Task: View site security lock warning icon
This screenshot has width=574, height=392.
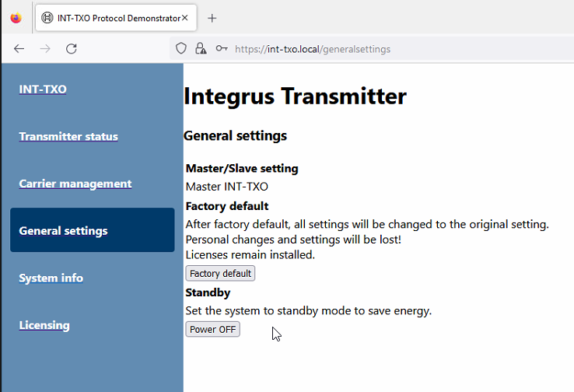Action: 200,48
